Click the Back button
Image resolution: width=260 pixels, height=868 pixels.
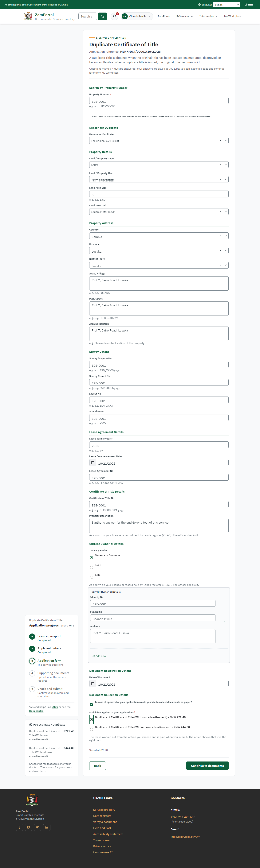tap(97, 765)
